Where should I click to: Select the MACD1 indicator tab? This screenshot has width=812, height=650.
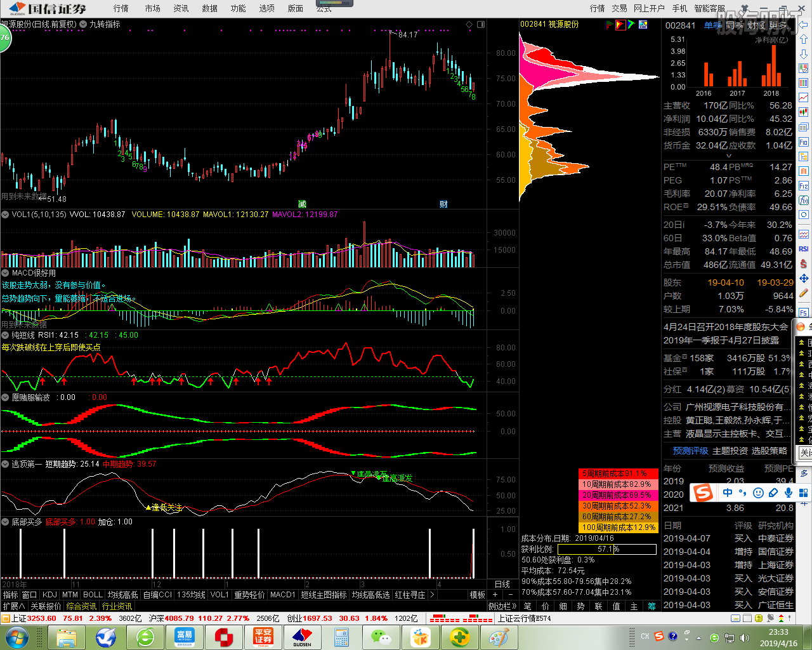[282, 595]
